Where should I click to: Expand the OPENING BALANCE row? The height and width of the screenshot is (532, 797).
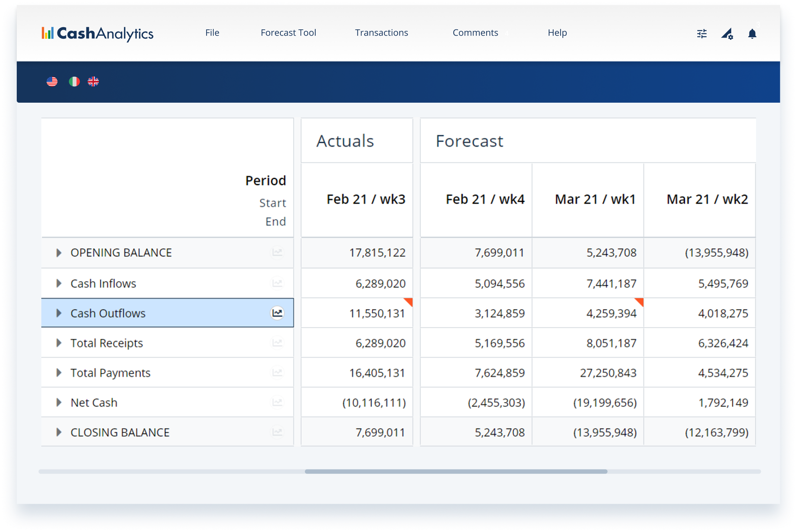click(x=59, y=253)
